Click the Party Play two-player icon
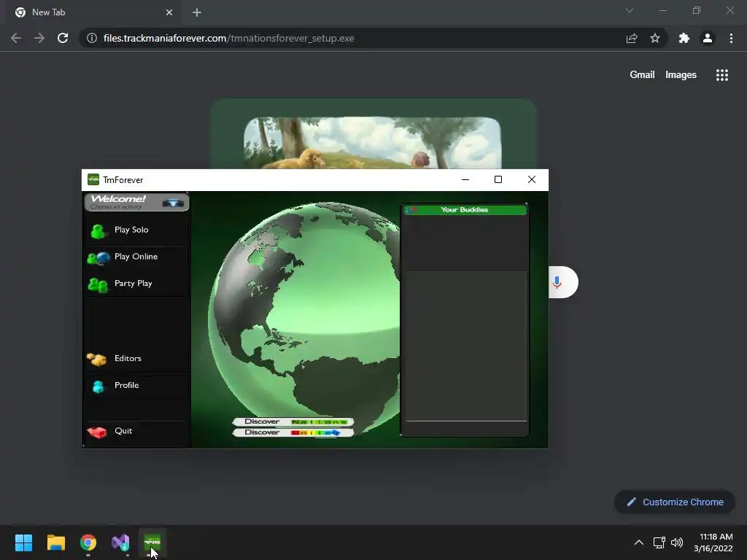The width and height of the screenshot is (747, 560). pyautogui.click(x=98, y=285)
